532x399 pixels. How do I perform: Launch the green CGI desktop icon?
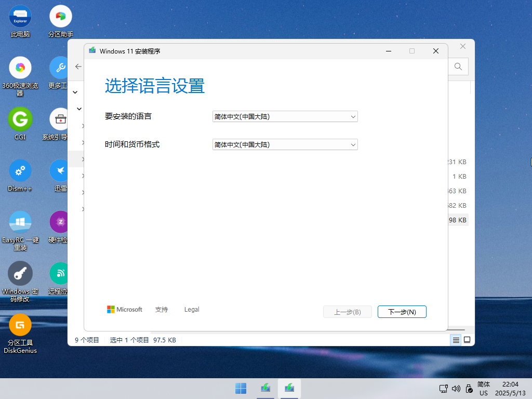point(20,124)
